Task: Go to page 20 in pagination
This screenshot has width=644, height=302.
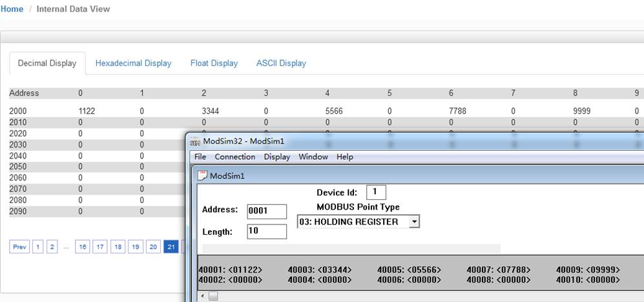Action: pos(153,247)
